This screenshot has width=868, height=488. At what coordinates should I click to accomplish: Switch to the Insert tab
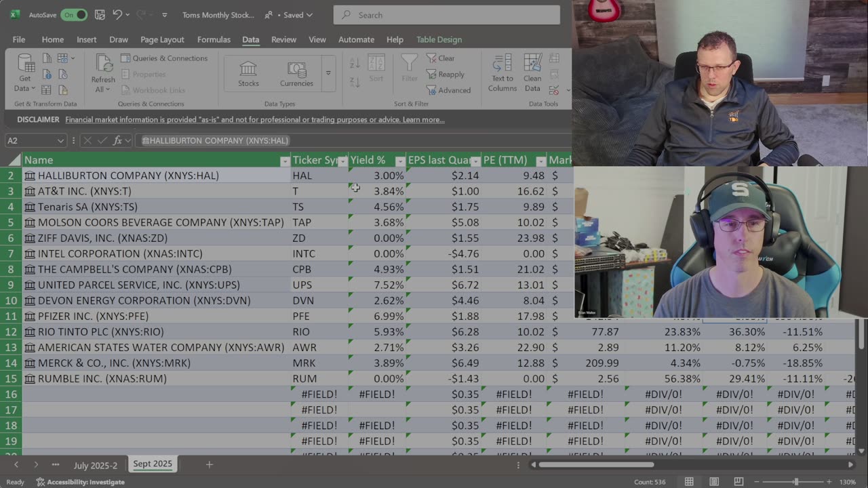86,39
